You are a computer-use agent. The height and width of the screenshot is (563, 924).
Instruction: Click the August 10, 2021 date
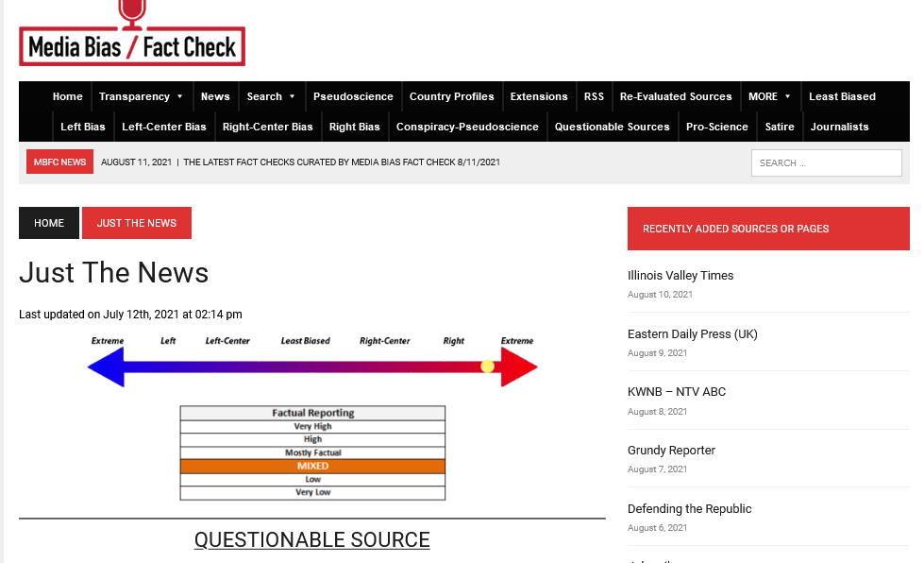coord(660,294)
